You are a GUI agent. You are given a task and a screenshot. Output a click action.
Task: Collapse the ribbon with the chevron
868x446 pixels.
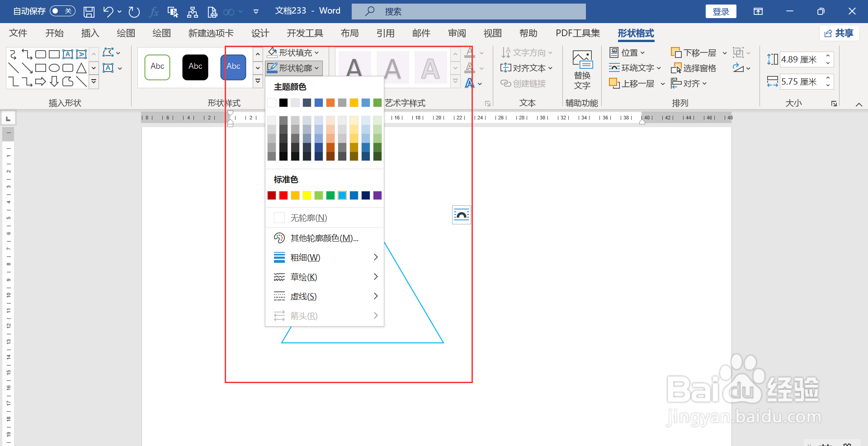click(x=859, y=104)
